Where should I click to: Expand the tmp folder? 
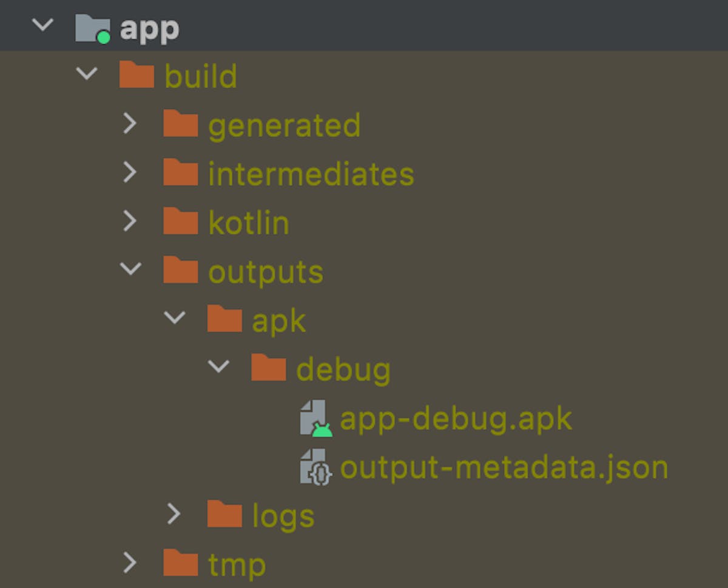(x=130, y=564)
